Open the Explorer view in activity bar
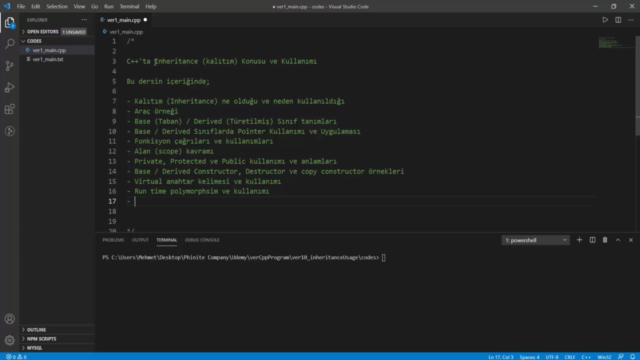The height and width of the screenshot is (360, 640). pos(10,22)
